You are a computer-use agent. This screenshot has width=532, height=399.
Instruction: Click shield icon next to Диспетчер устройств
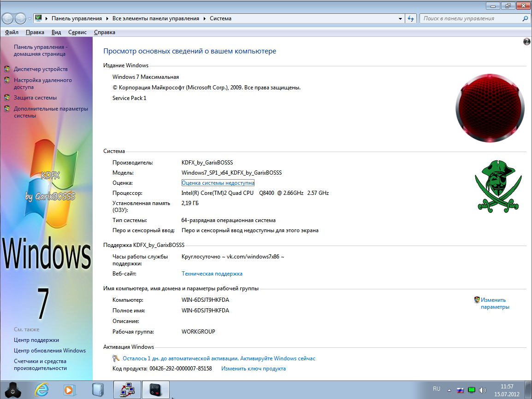tap(7, 69)
